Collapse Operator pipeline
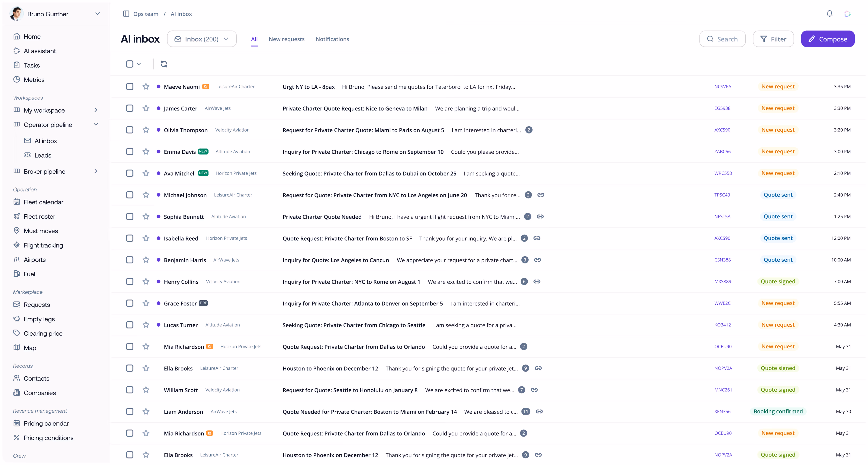Image resolution: width=868 pixels, height=465 pixels. click(x=96, y=124)
